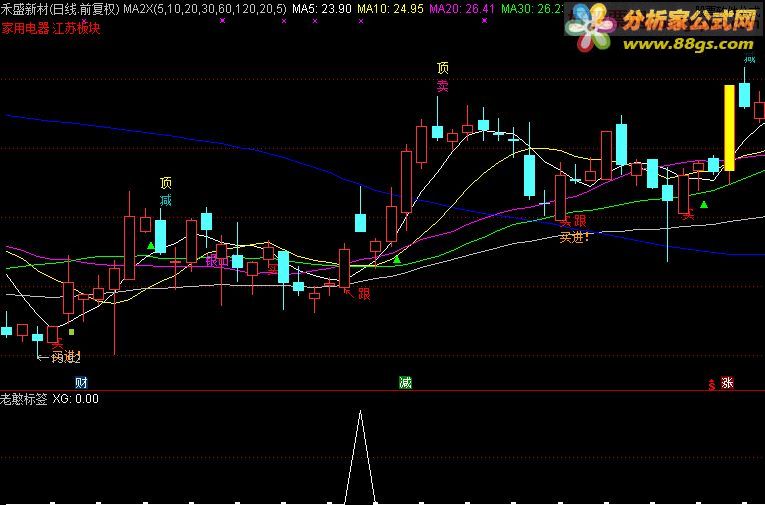Click the 老憨标签 indicator name

[24, 399]
